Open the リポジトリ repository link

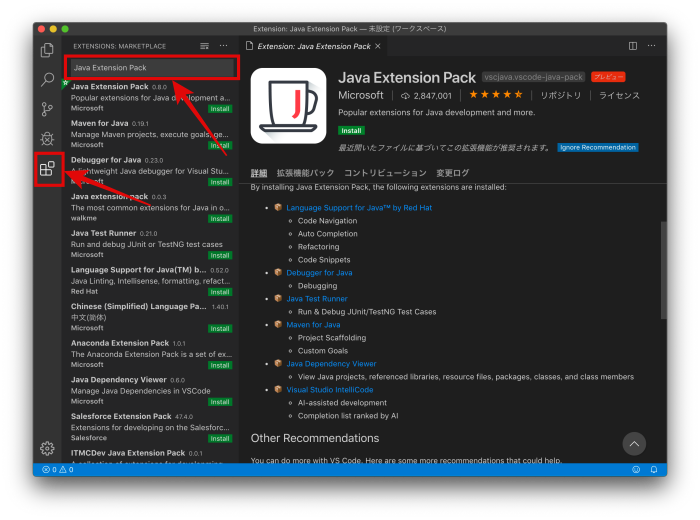point(560,96)
